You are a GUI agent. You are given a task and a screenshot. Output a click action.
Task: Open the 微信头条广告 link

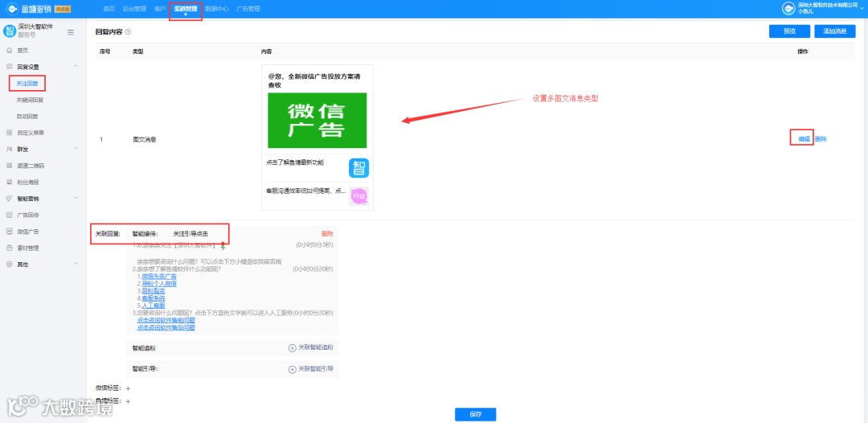click(159, 277)
